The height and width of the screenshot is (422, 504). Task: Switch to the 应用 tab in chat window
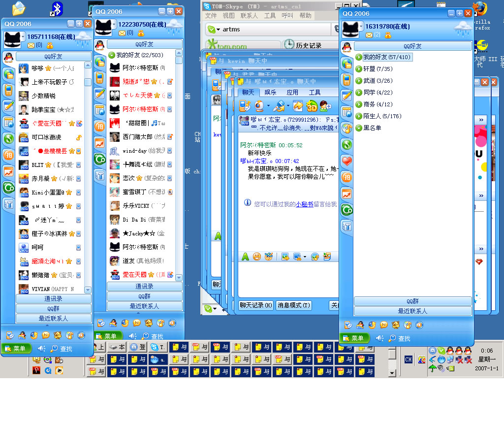click(292, 93)
